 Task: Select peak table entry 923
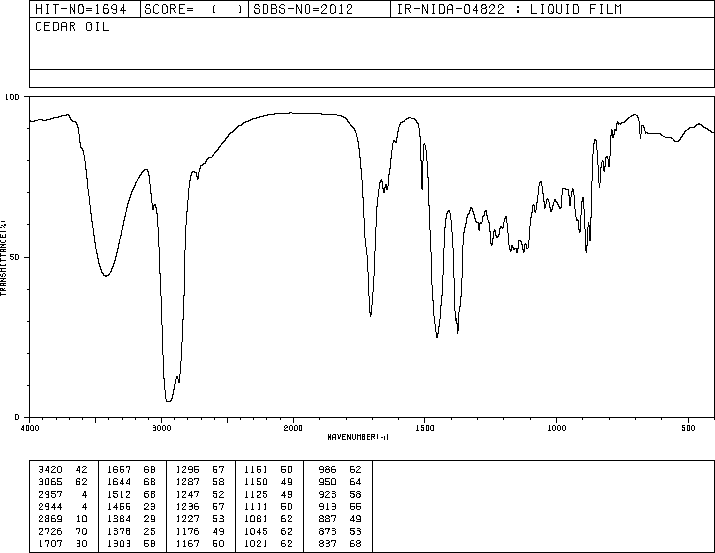click(340, 494)
